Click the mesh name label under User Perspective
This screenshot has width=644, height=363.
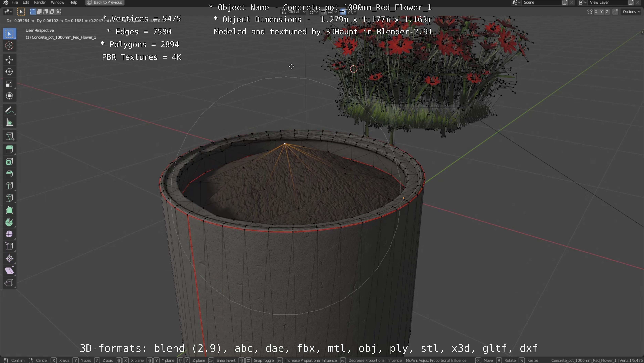pos(61,37)
